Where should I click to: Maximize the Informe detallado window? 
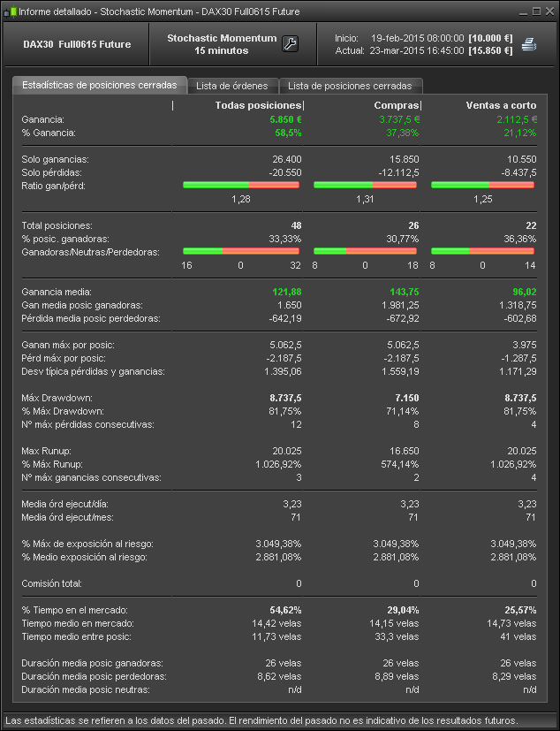coord(536,11)
